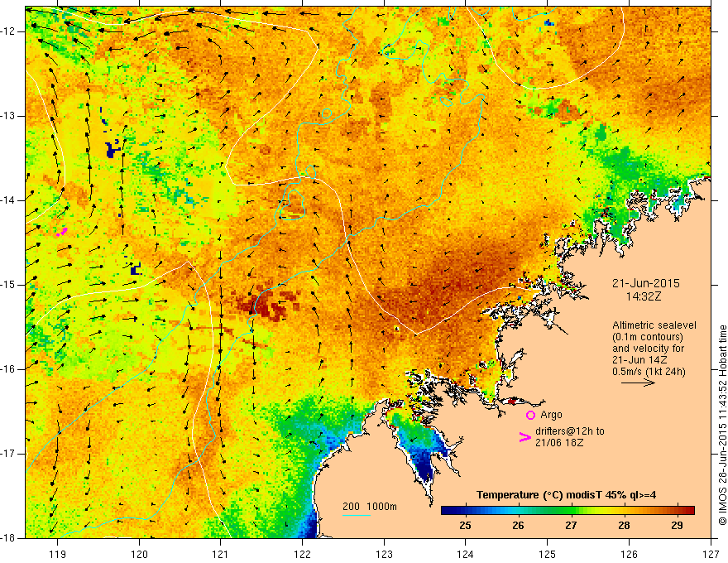Click the 0.5m/s velocity scale arrow
The image size is (728, 563).
[x=638, y=383]
